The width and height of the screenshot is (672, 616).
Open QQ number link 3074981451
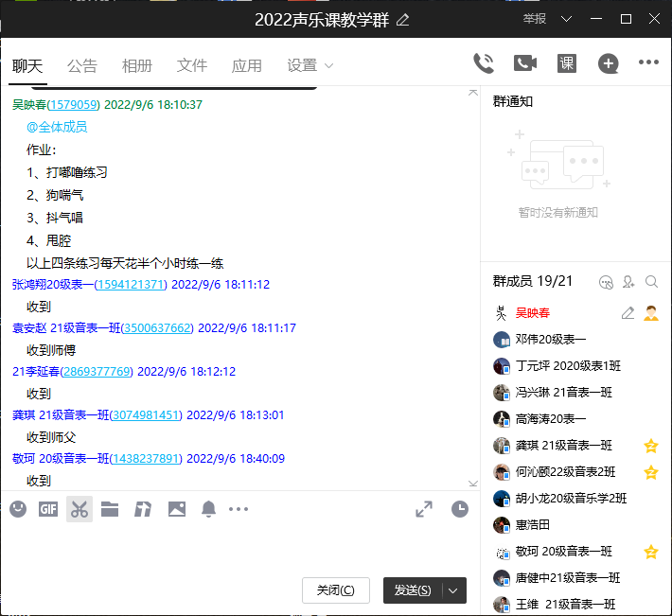tap(146, 415)
